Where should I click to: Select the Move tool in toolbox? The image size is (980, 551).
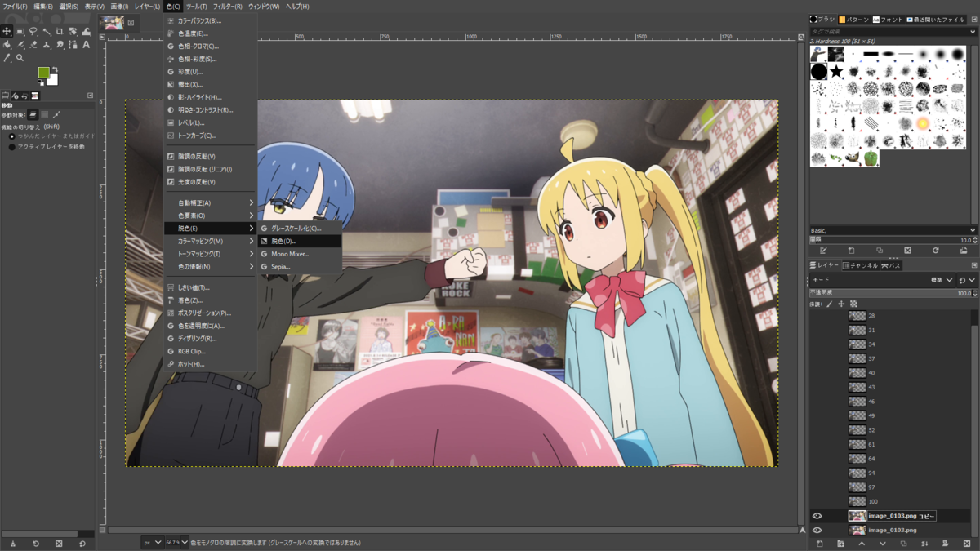coord(7,31)
